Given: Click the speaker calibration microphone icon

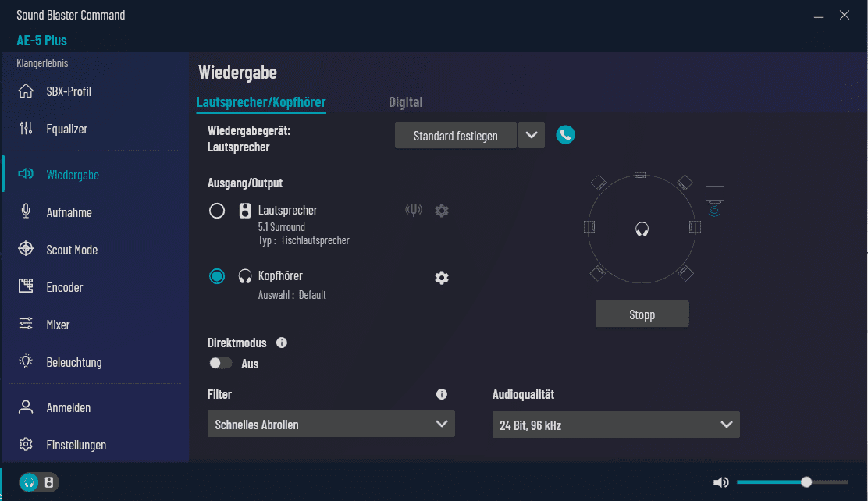Looking at the screenshot, I should pos(414,210).
